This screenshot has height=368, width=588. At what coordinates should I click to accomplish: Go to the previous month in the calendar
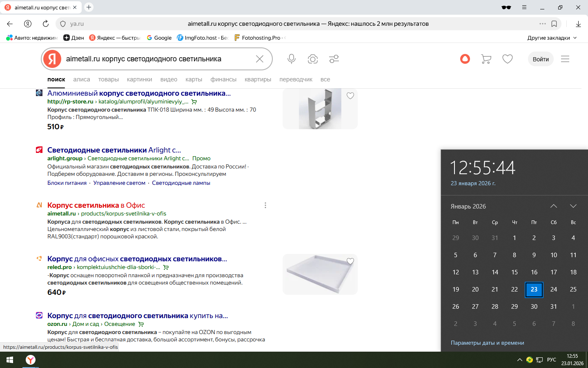click(x=554, y=206)
